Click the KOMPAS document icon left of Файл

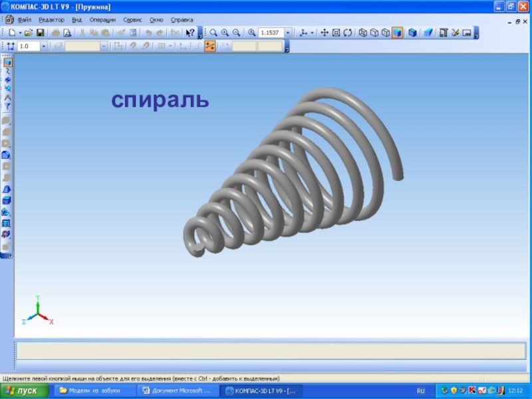(10, 20)
